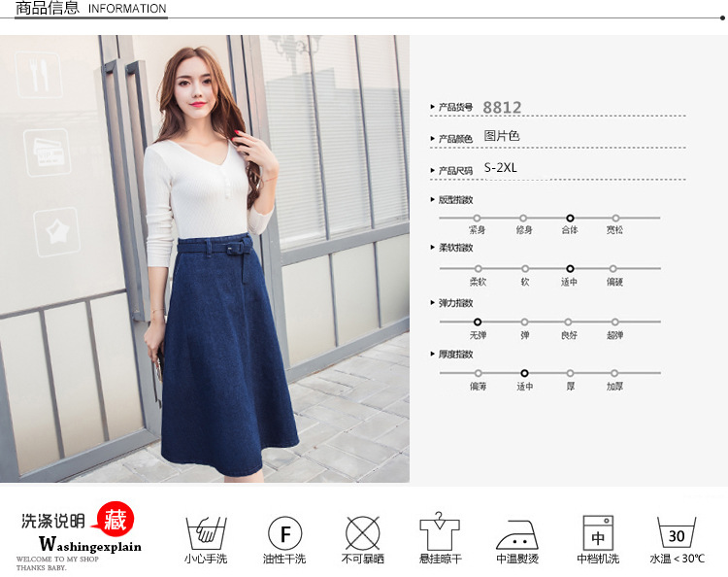Choose 宽松 on the fit scale

(x=614, y=219)
